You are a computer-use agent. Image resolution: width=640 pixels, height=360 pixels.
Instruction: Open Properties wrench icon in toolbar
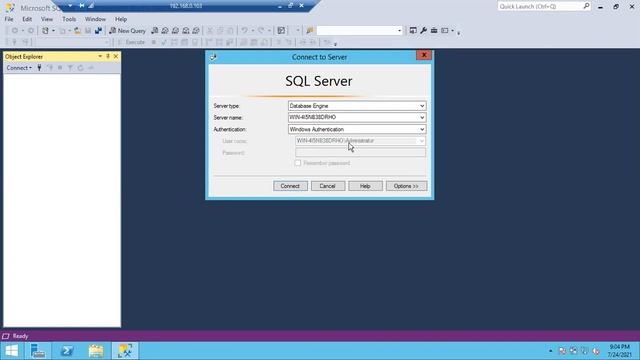pyautogui.click(x=424, y=31)
